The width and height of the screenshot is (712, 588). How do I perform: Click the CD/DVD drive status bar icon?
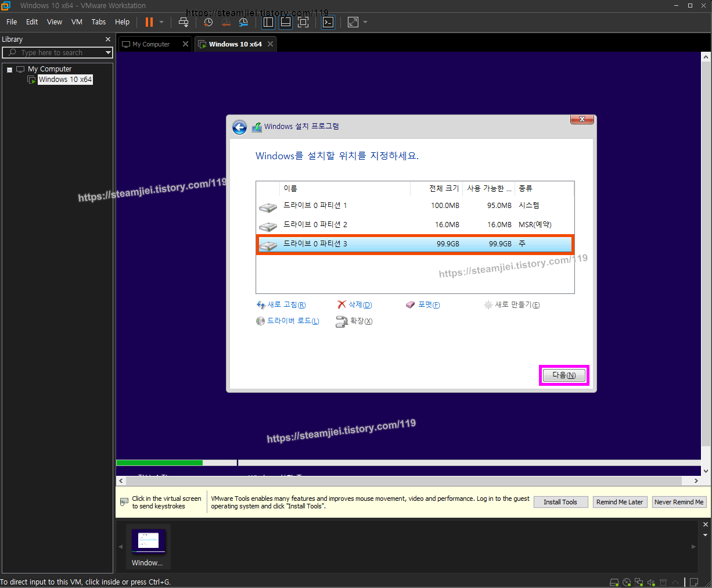tap(627, 582)
